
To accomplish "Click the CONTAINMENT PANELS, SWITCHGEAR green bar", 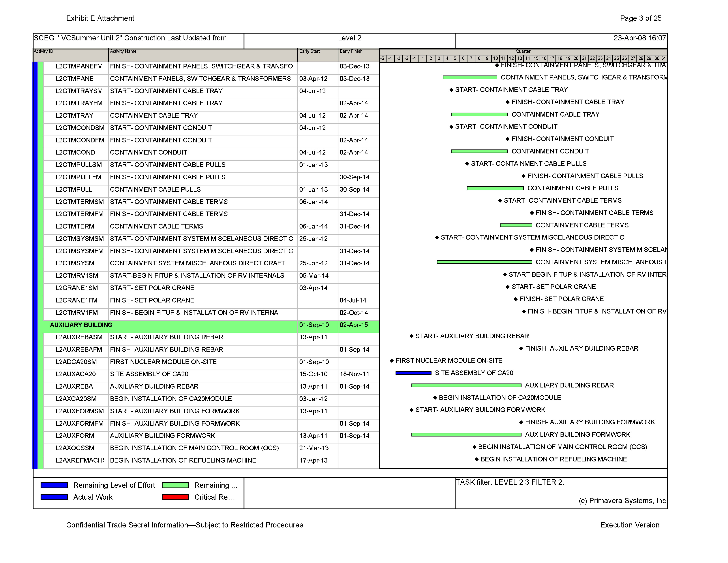I will coord(470,77).
